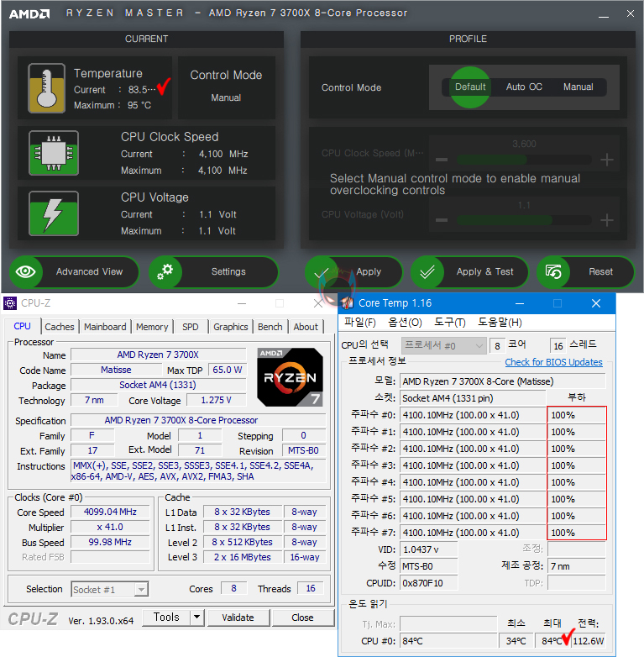Increase CPU Voltage with plus button
Image resolution: width=644 pixels, height=657 pixels.
(607, 220)
